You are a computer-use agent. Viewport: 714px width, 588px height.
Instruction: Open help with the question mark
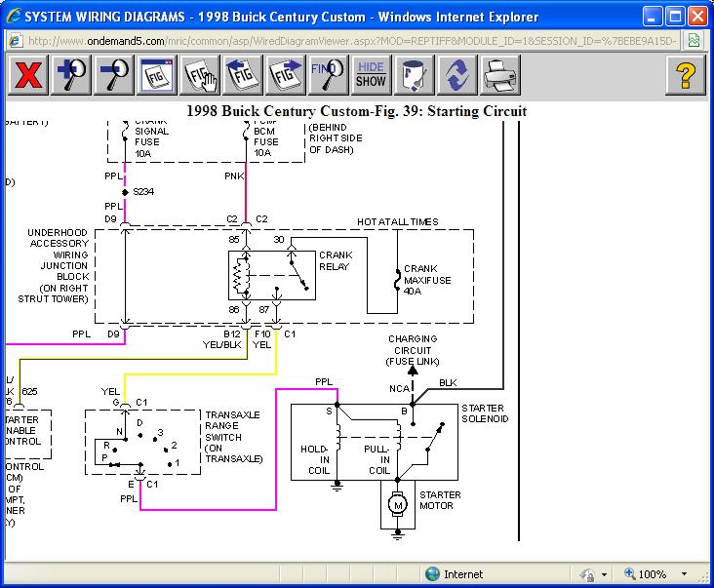tap(685, 75)
